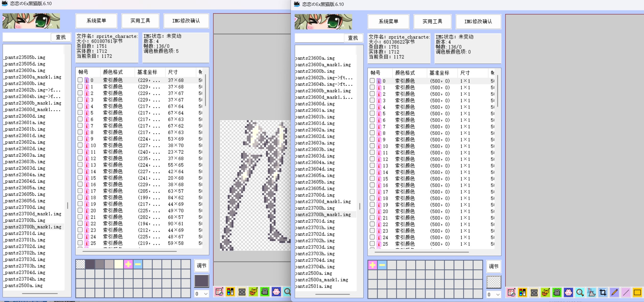The height and width of the screenshot is (302, 644).
Task: Click the movie camera icon in left window
Action: 265,292
